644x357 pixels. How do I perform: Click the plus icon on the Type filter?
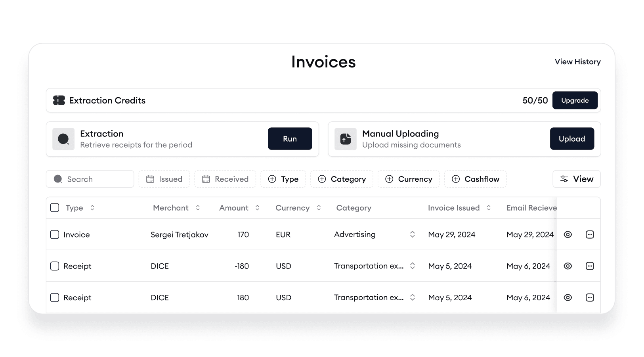click(272, 179)
